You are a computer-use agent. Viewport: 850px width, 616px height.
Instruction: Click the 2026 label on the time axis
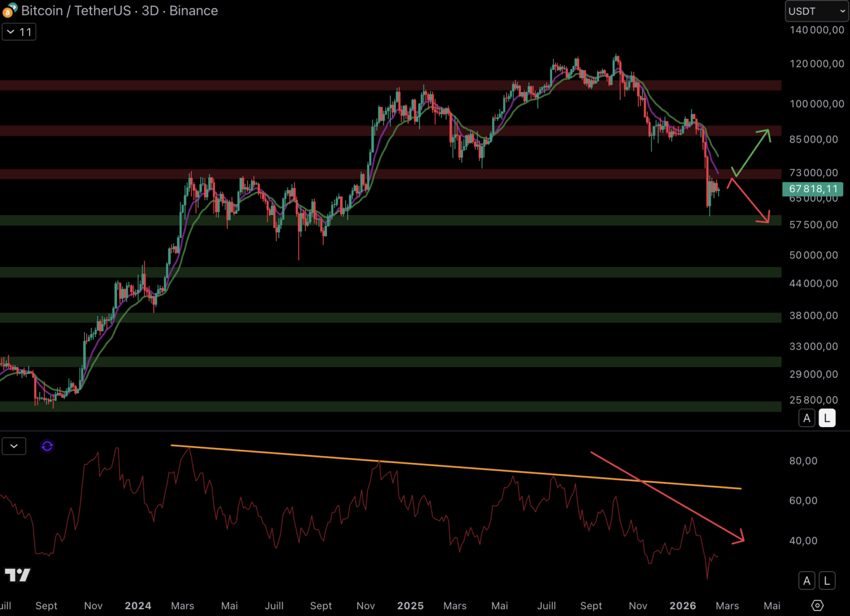(682, 606)
